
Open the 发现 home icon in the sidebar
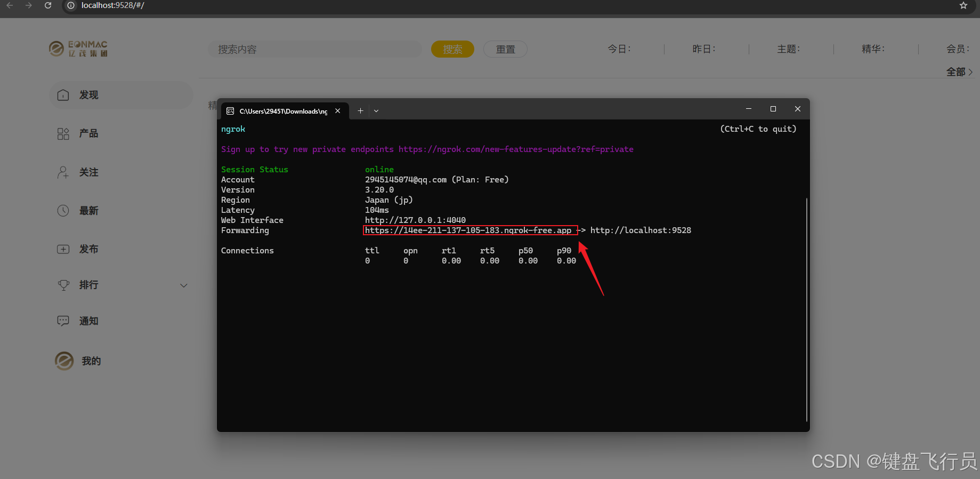click(x=63, y=95)
